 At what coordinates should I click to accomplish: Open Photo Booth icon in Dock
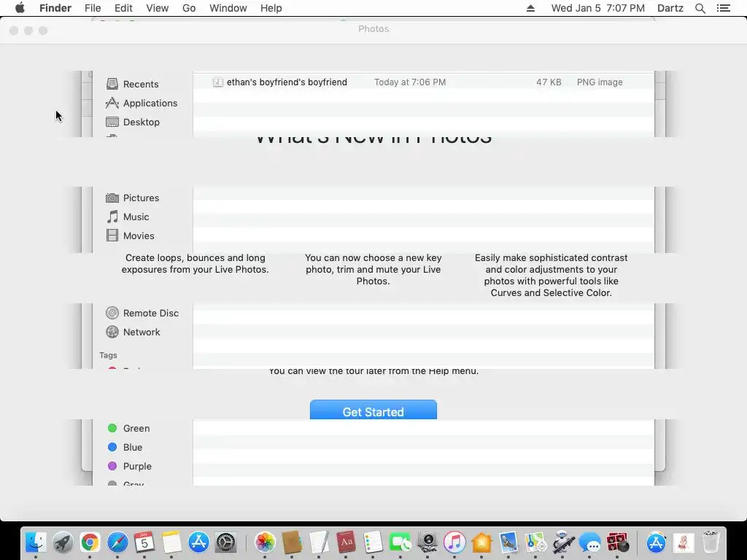[617, 542]
